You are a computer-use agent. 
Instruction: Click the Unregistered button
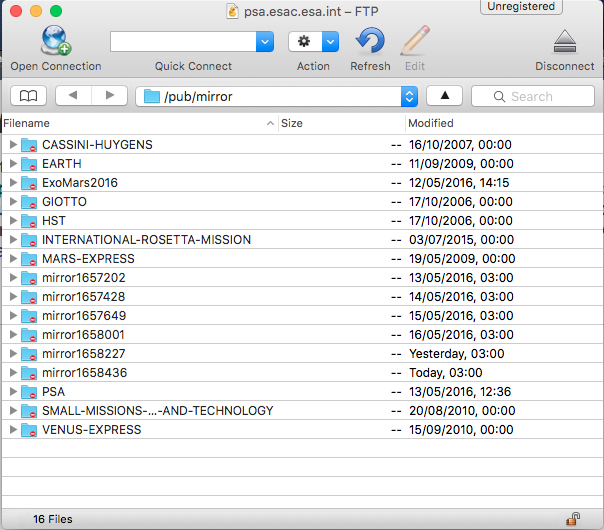521,7
